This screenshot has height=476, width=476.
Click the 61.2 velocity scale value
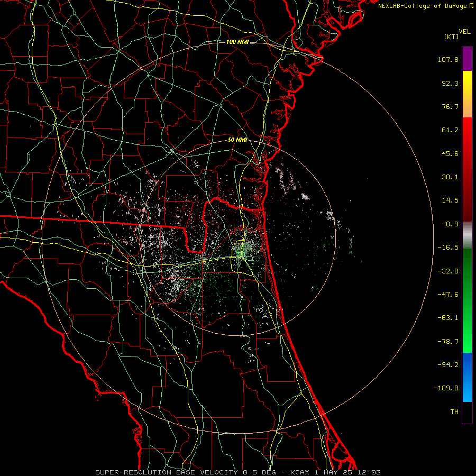(450, 130)
